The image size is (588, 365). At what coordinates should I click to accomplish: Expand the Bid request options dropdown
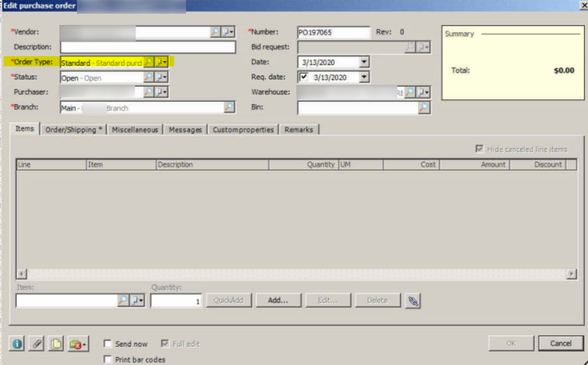click(423, 47)
